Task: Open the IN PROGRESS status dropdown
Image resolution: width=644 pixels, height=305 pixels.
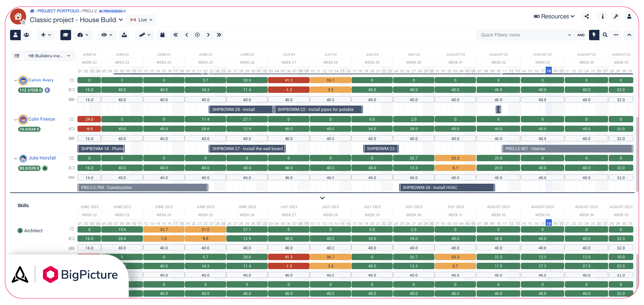Action: tap(112, 11)
